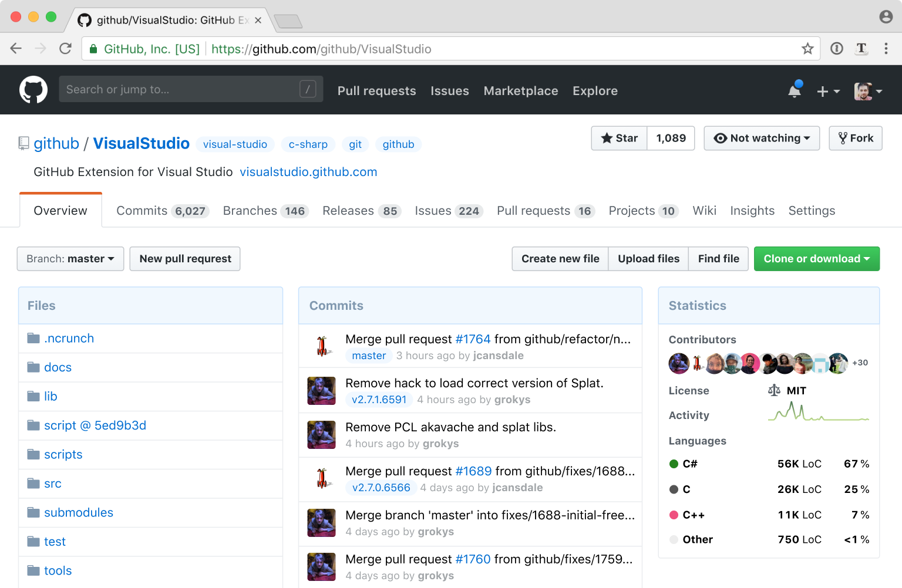Click the browser back arrow
This screenshot has width=902, height=588.
coord(16,49)
